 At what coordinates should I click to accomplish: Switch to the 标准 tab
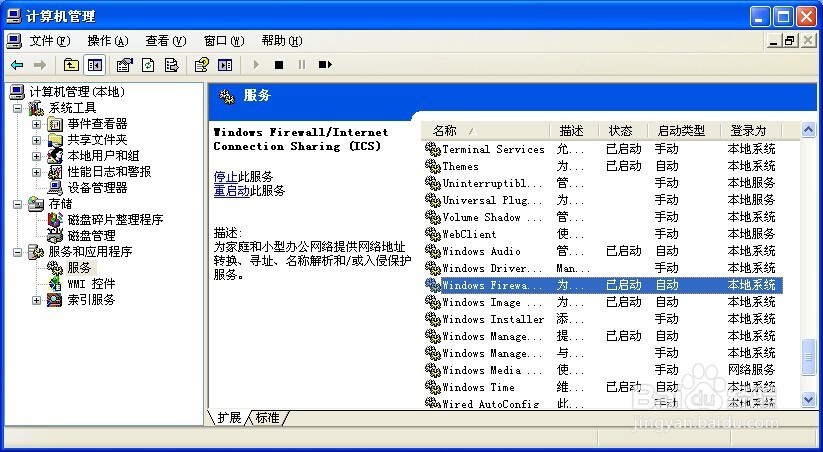[267, 418]
